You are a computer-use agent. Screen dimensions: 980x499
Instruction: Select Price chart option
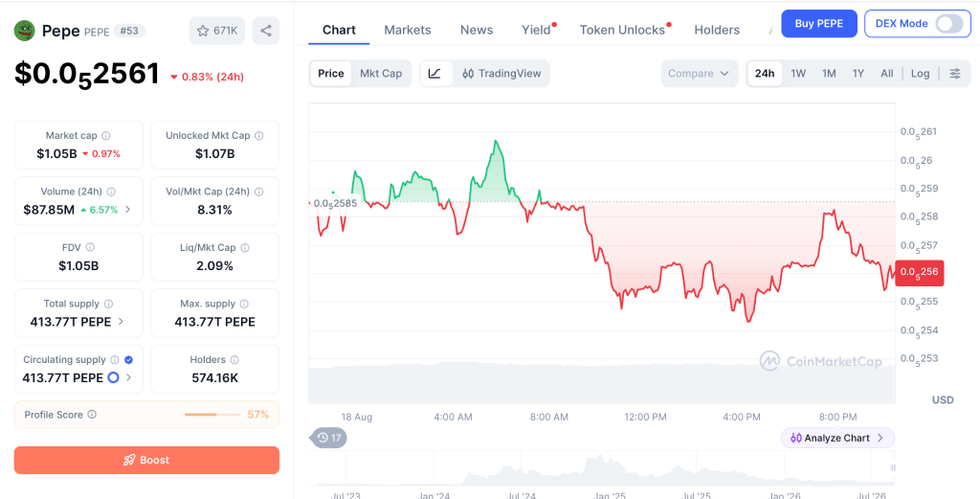330,74
